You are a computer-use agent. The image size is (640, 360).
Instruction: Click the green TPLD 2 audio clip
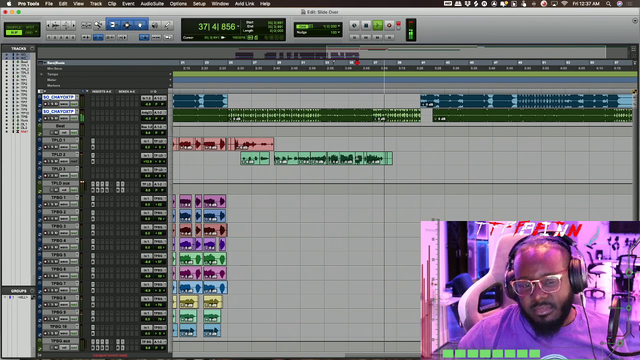(333, 158)
